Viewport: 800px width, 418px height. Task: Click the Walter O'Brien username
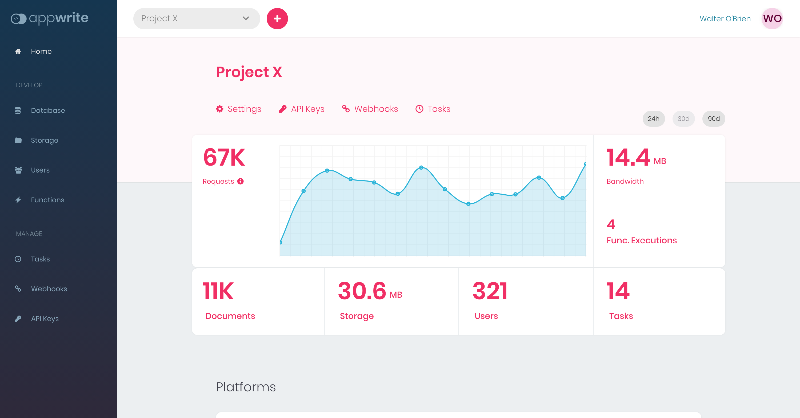[725, 18]
